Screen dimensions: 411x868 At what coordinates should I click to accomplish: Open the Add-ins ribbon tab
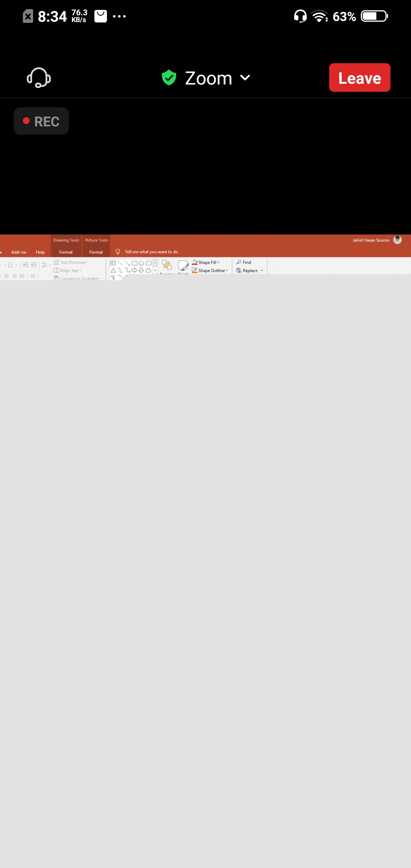click(19, 252)
